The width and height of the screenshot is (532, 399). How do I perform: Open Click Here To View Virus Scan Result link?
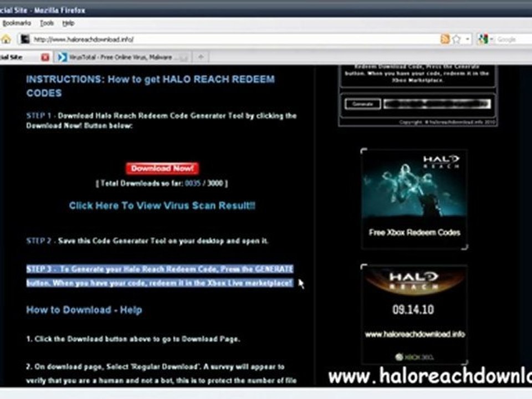(162, 206)
